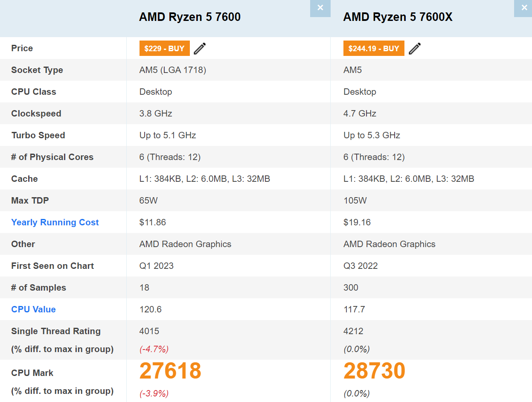Viewport: 532px width, 402px height.
Task: Remove Ryzen 5 7600X column with X button
Action: [524, 8]
